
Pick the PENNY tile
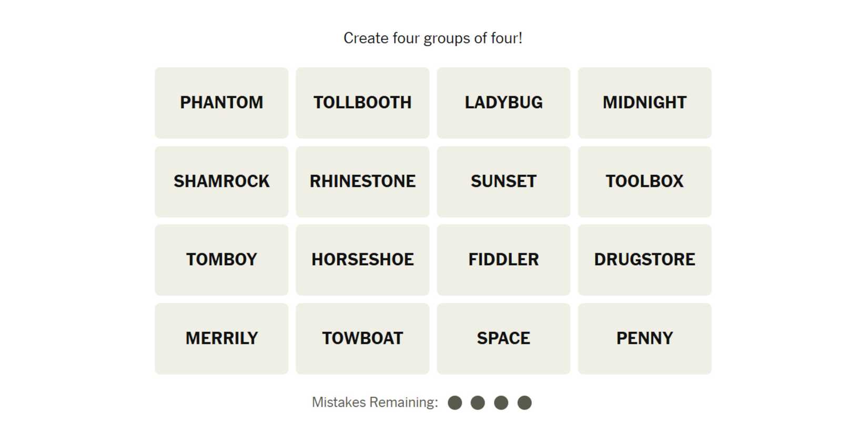644,338
